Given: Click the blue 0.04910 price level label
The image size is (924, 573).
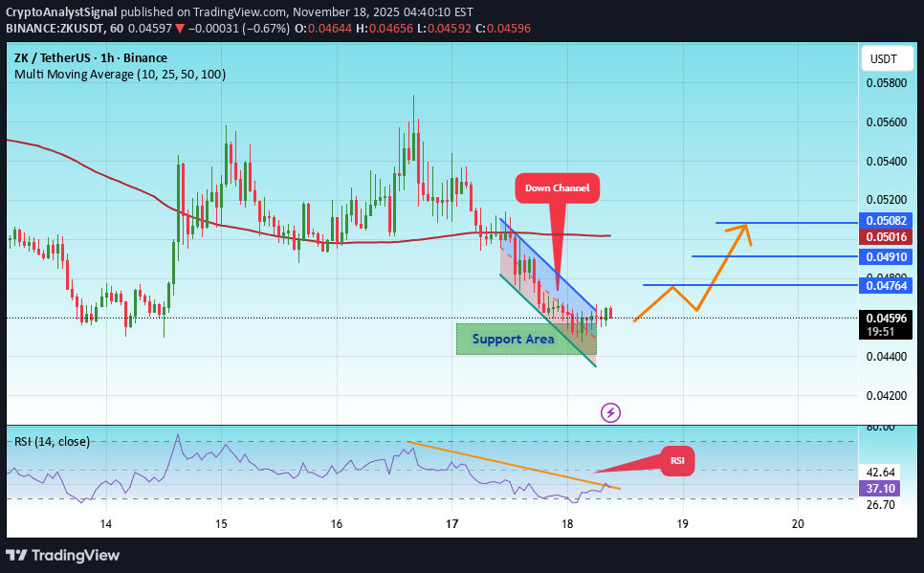Looking at the screenshot, I should pyautogui.click(x=885, y=256).
